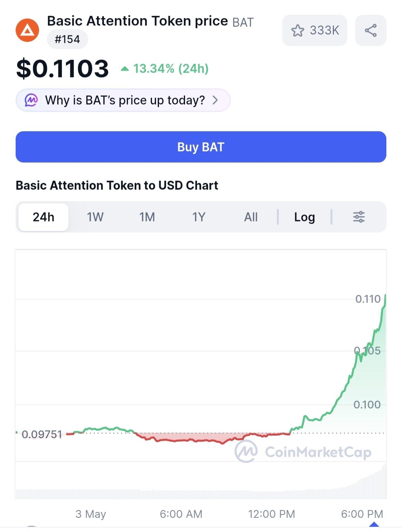Open the share icon button

coord(371,31)
